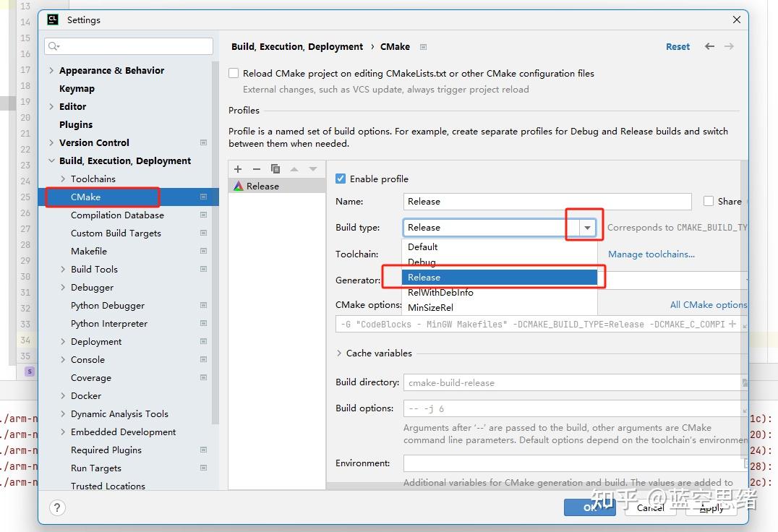Screen dimensions: 778x532
Task: Click the project icon beside Build Tools
Action: (203, 269)
